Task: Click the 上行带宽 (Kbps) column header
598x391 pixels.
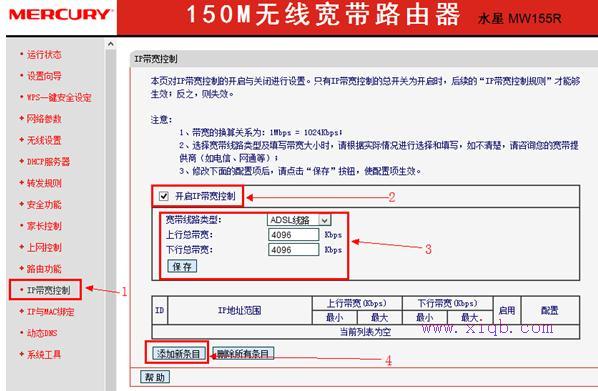Action: point(357,303)
